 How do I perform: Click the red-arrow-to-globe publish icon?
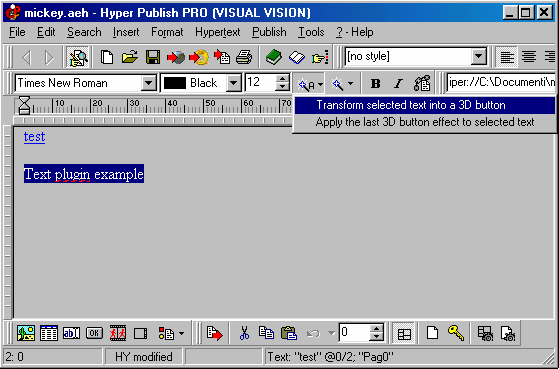point(176,57)
